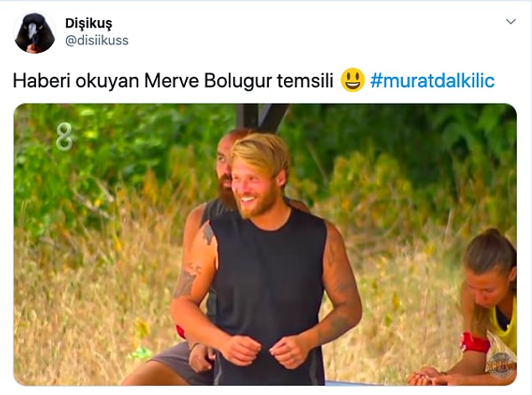The width and height of the screenshot is (532, 395).
Task: Click the @disiikuss handle
Action: coord(96,41)
